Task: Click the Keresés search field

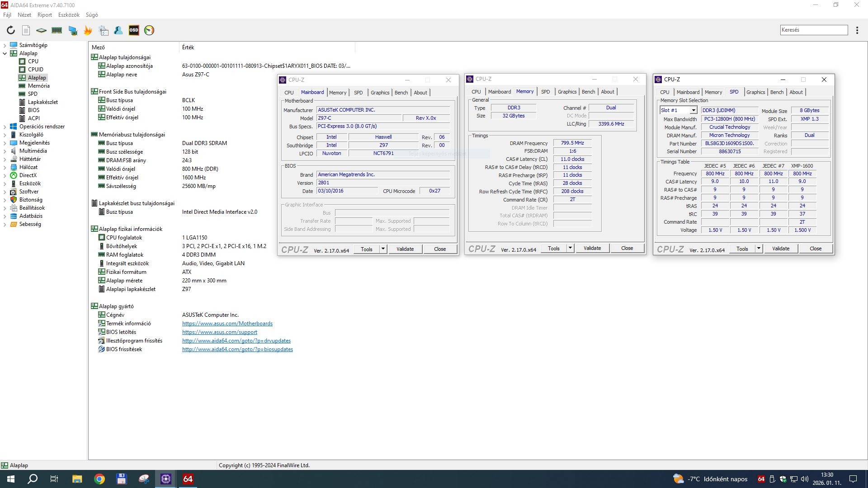Action: 813,30
